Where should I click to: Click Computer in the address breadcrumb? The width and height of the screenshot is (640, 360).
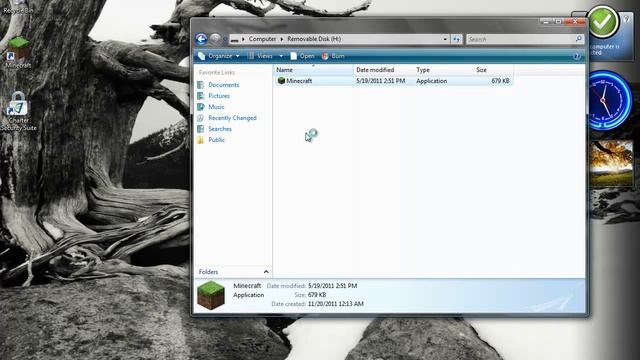(262, 39)
